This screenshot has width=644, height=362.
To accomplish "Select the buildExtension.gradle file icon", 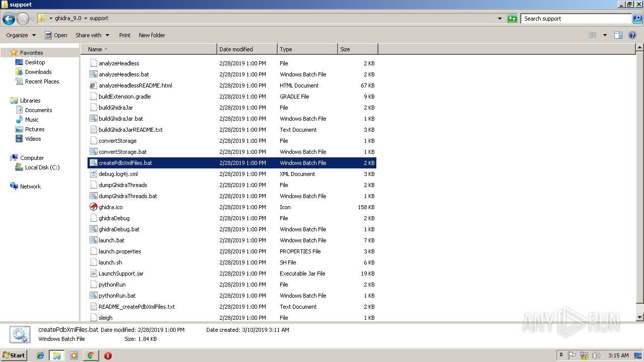I will pyautogui.click(x=93, y=97).
